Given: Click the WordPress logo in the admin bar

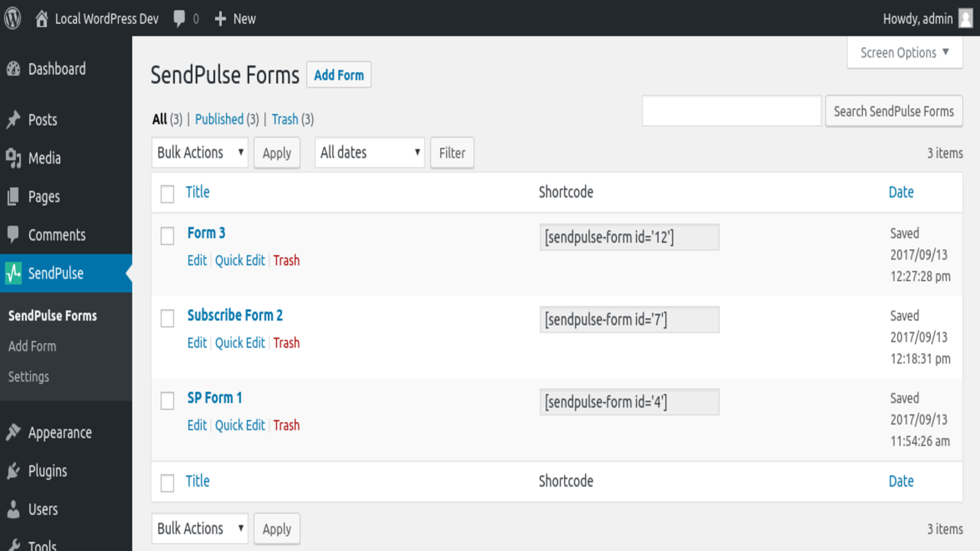Looking at the screenshot, I should [x=12, y=18].
